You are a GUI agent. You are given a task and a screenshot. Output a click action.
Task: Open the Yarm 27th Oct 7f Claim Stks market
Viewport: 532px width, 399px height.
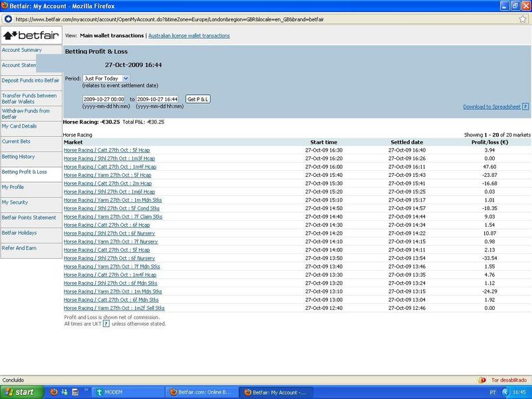pos(113,217)
